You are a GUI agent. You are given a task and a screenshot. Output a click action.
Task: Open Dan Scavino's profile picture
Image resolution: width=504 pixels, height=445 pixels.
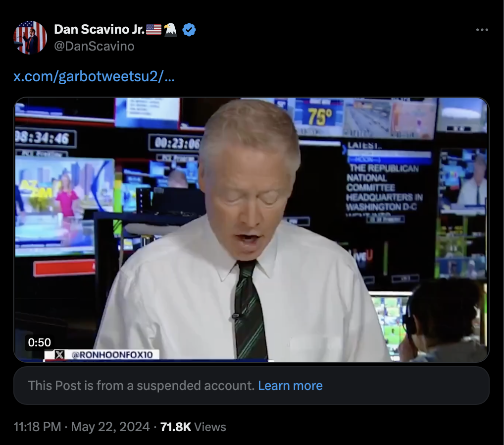(x=30, y=38)
